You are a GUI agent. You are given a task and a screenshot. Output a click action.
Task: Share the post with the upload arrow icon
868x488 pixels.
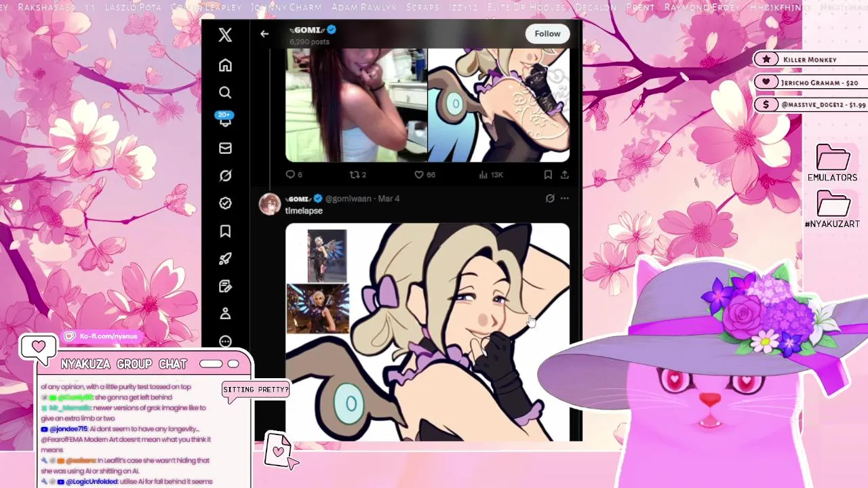(x=564, y=174)
